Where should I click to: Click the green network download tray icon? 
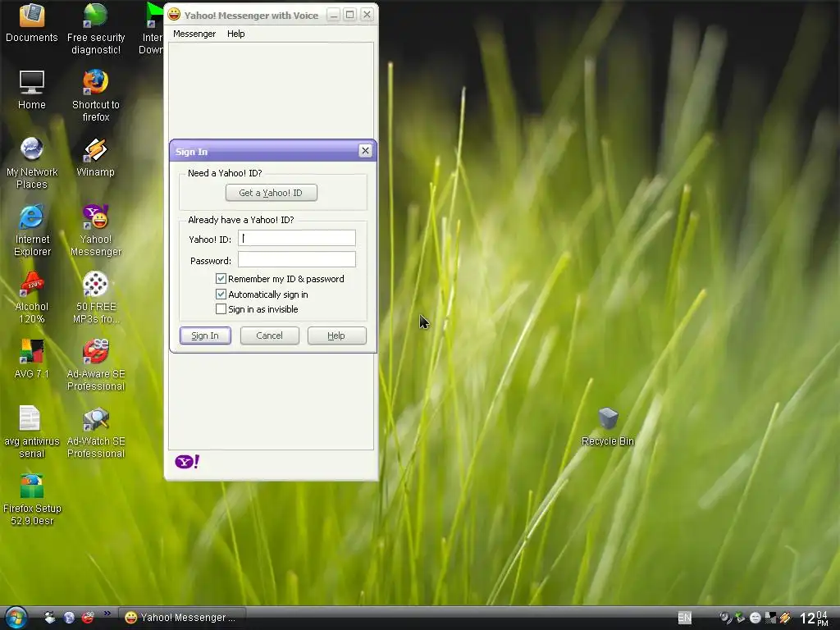click(741, 618)
